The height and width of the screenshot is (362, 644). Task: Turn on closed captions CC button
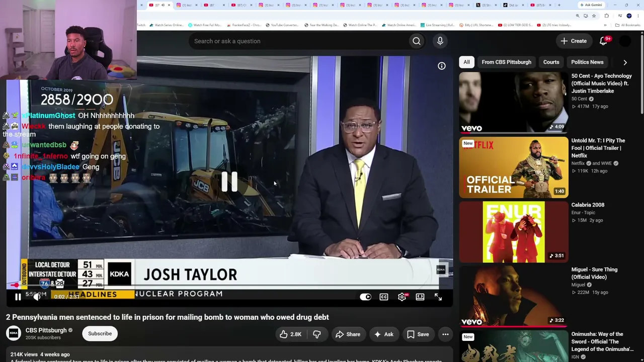pyautogui.click(x=384, y=297)
